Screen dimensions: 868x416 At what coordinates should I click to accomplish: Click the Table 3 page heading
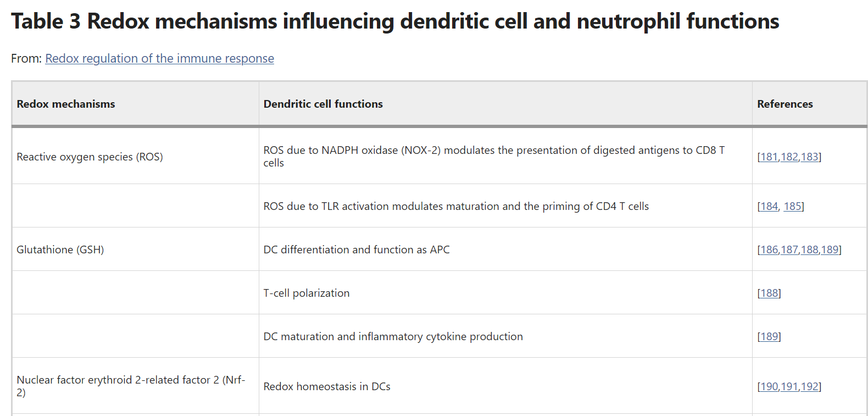395,22
